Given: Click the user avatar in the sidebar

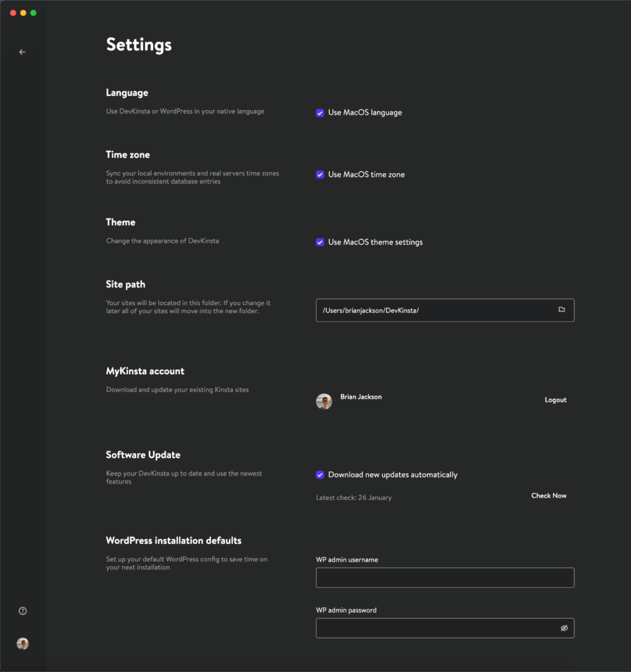Looking at the screenshot, I should pos(22,644).
